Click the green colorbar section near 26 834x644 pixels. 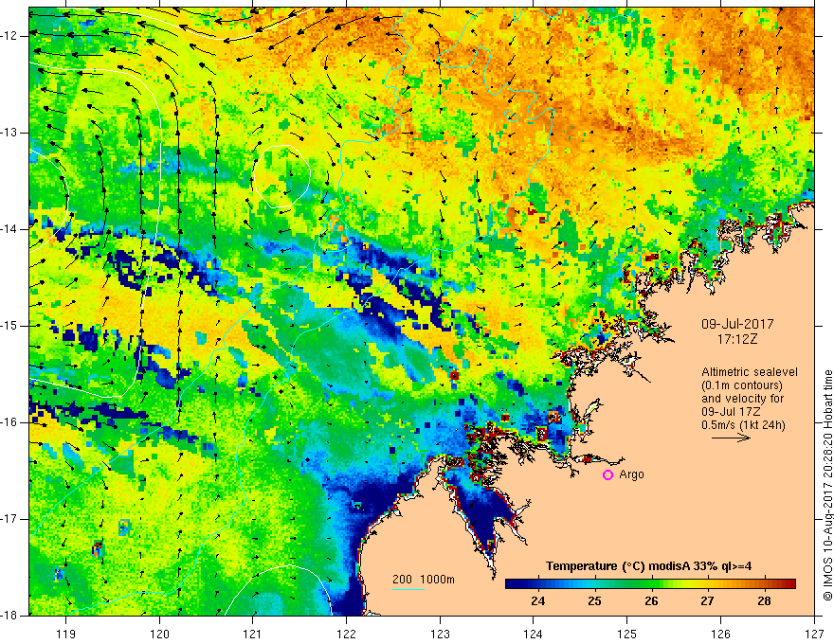pos(651,584)
